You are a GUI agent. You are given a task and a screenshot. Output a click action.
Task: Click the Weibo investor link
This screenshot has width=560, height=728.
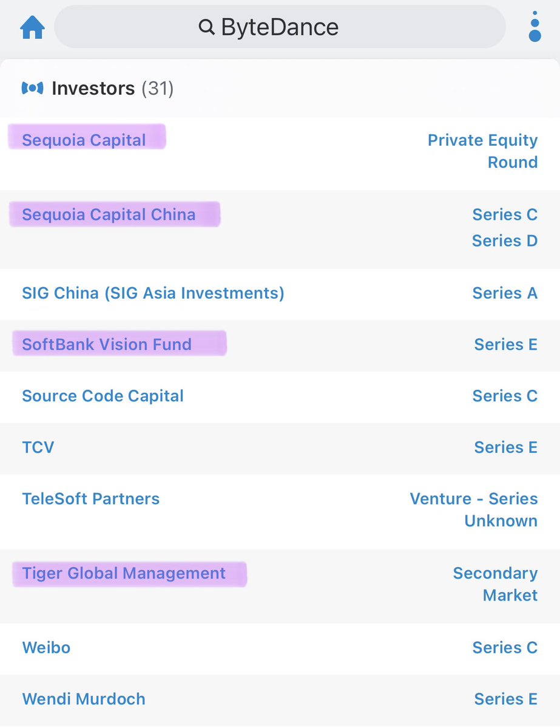coord(46,648)
